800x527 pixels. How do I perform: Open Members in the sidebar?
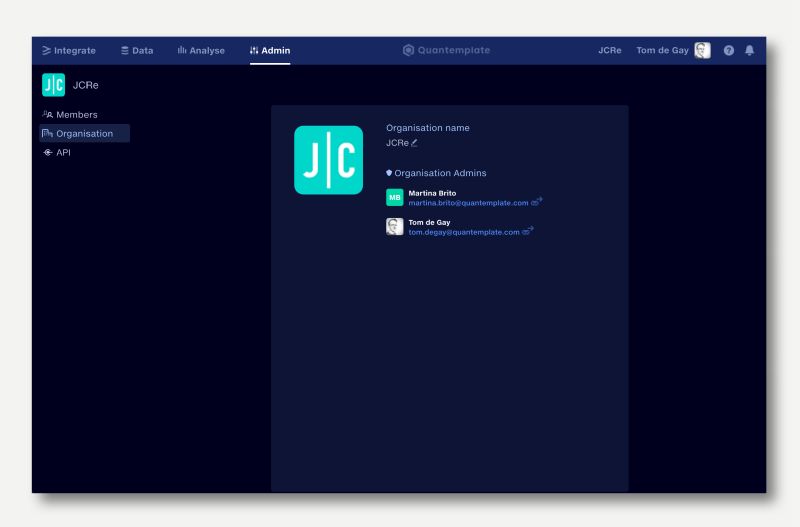pos(70,115)
